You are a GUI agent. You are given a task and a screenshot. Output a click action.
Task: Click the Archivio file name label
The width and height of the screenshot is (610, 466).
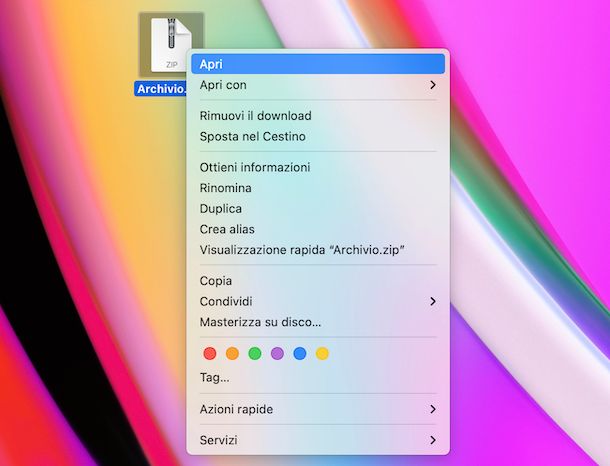pyautogui.click(x=161, y=89)
